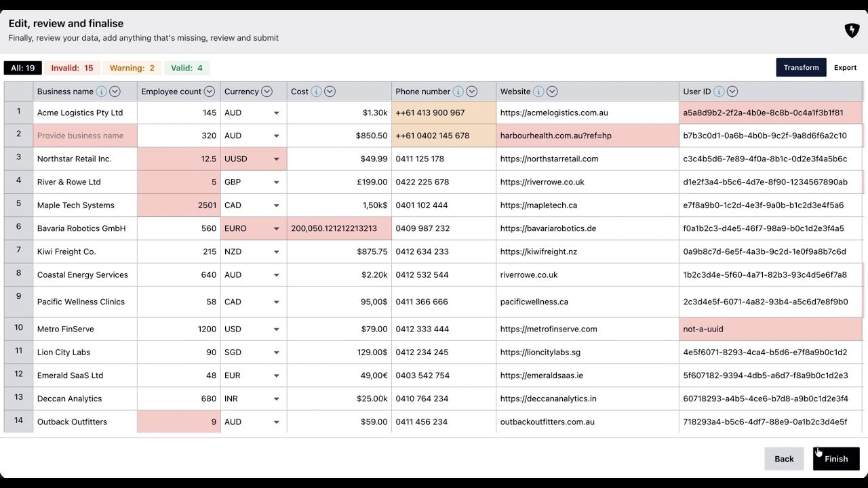The width and height of the screenshot is (868, 488).
Task: Click the Transform button
Action: (x=801, y=68)
